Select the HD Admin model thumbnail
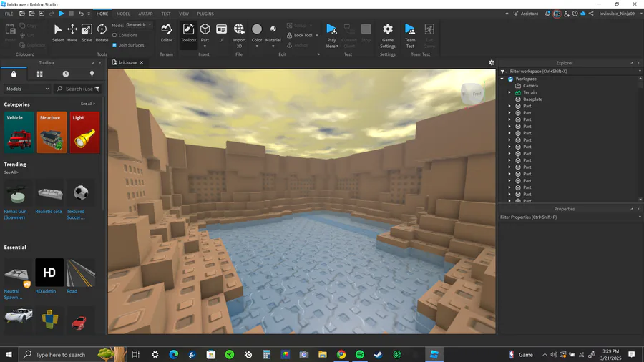644x362 pixels. click(x=49, y=272)
